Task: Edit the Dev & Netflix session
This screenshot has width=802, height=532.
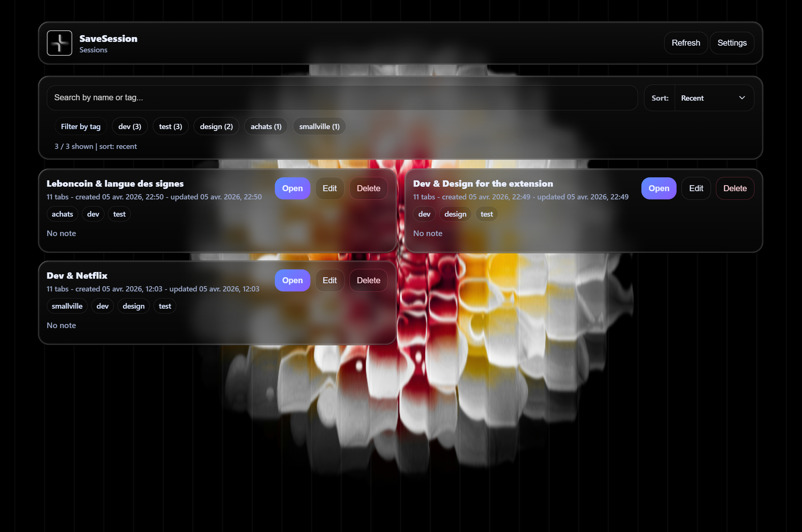Action: [x=329, y=280]
